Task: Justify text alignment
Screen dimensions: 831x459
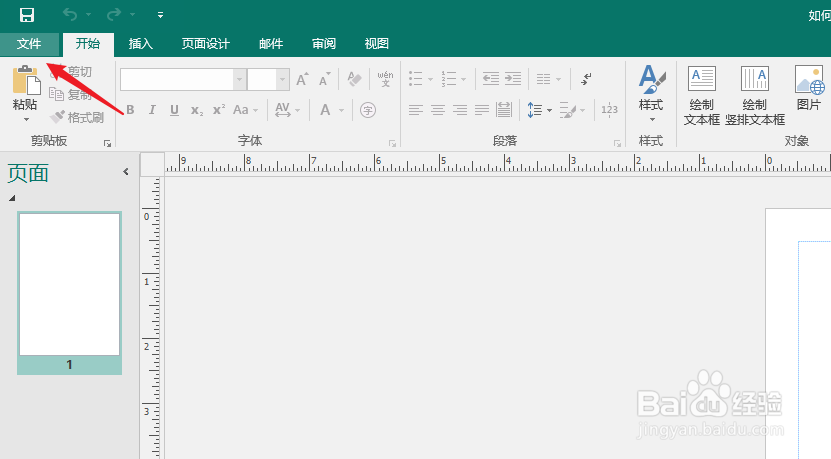Action: pos(482,110)
